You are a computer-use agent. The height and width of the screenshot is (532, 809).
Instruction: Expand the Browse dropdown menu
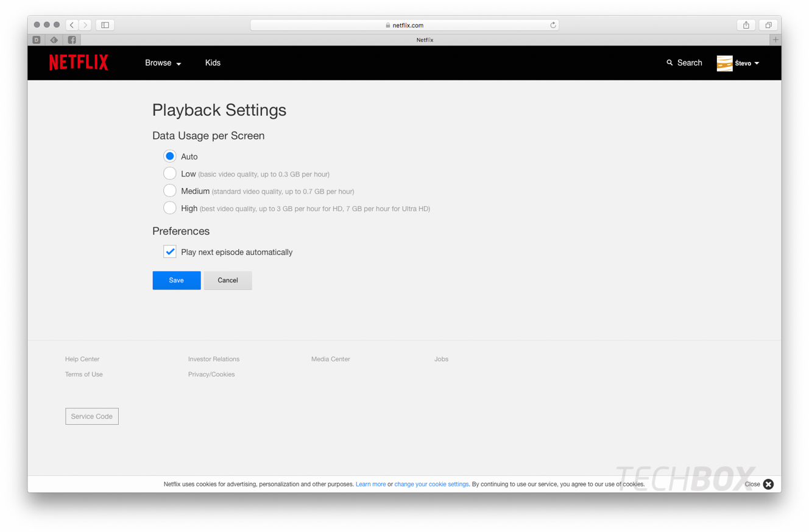coord(163,63)
